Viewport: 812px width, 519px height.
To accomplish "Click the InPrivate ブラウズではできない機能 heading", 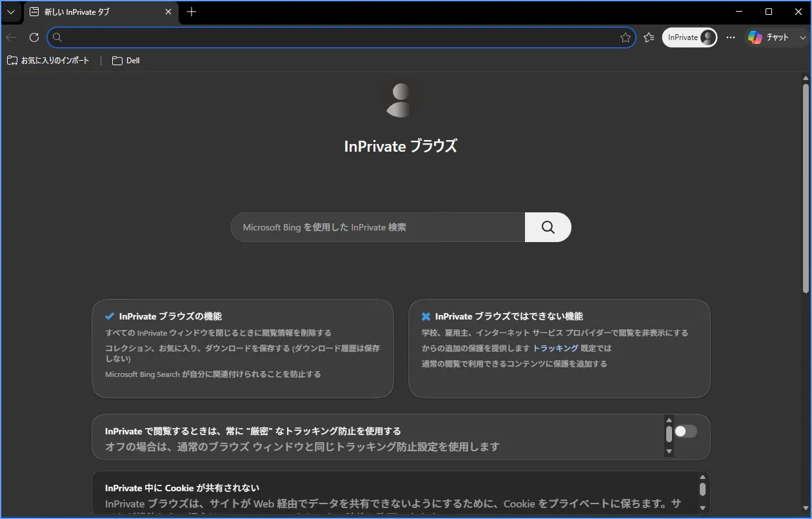I will [509, 316].
